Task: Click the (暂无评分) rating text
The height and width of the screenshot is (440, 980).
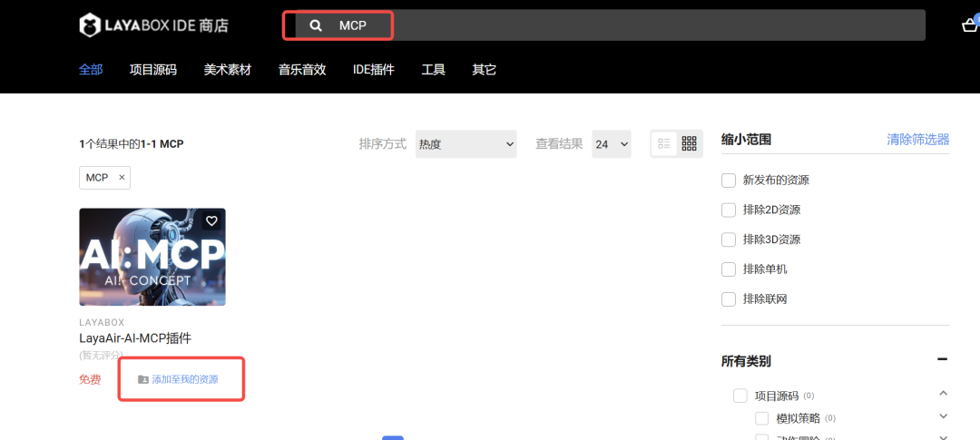Action: 102,355
